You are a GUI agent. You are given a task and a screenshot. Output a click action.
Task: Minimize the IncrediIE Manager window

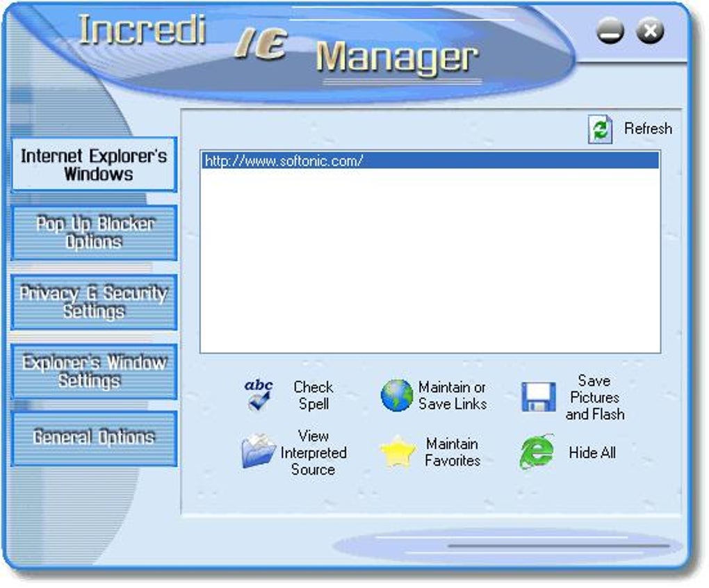pyautogui.click(x=610, y=31)
